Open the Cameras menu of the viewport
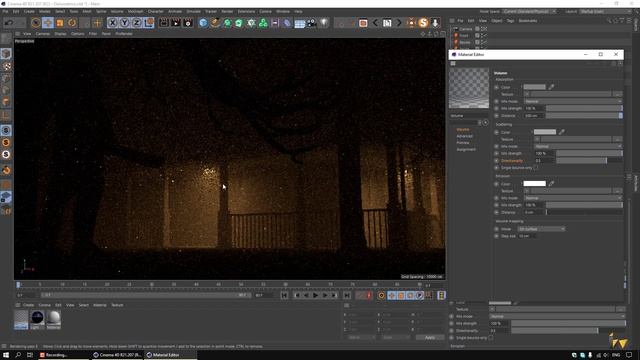 (x=42, y=34)
